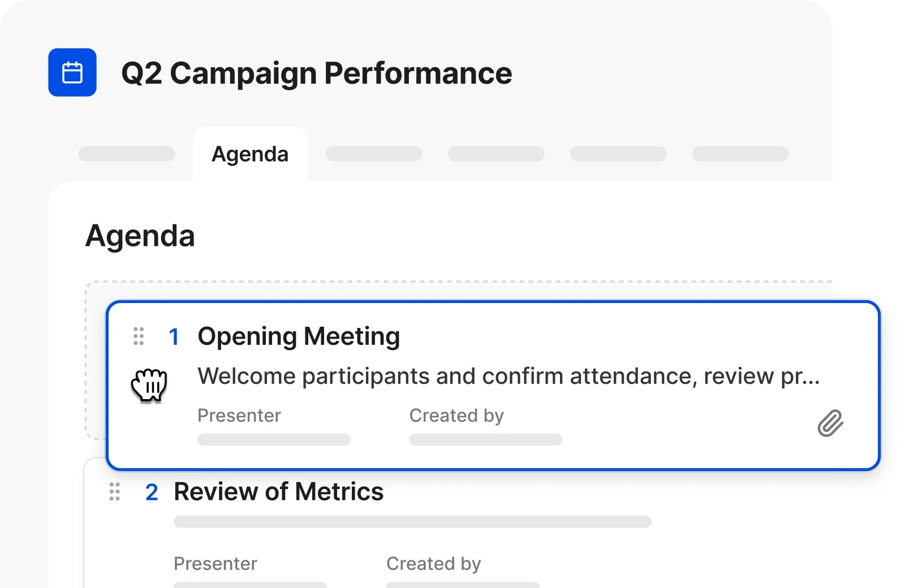Select the last placeholder tab on the right

pyautogui.click(x=740, y=154)
